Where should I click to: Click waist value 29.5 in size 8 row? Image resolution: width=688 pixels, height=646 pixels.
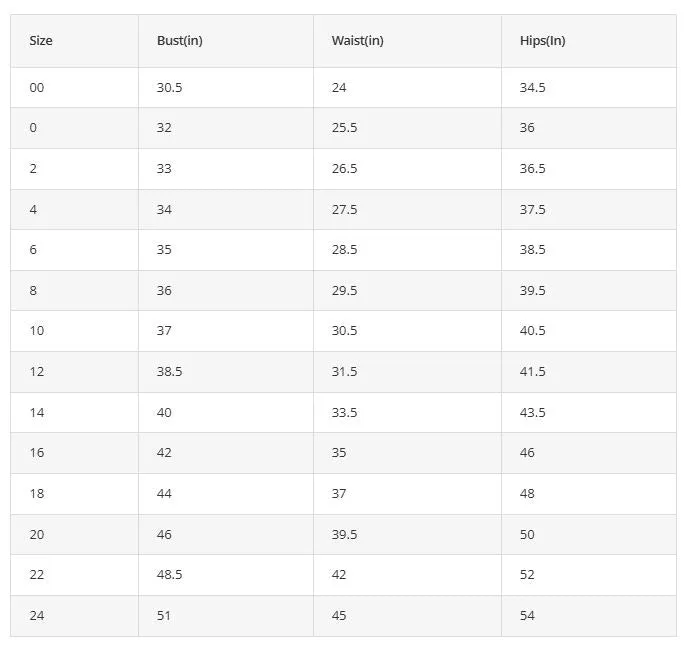(x=344, y=291)
